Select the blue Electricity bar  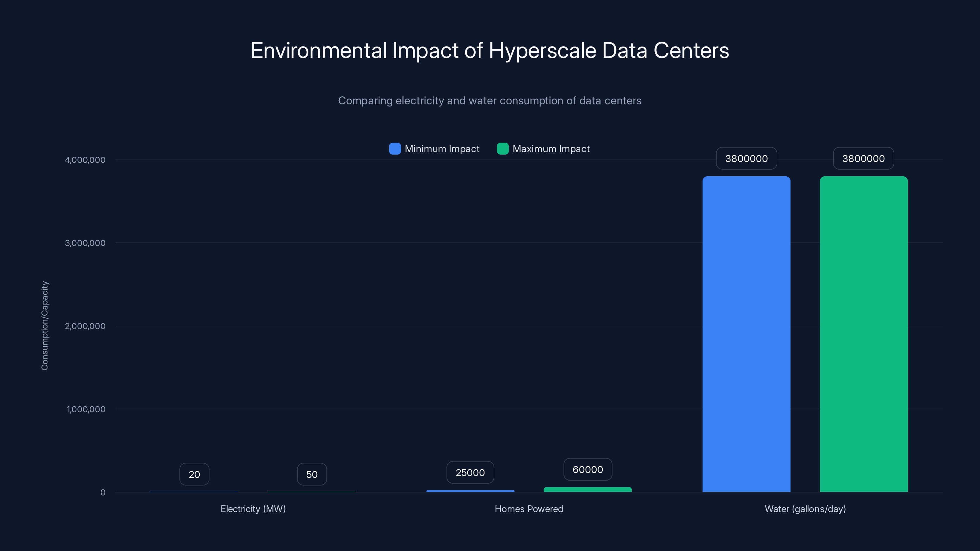[x=194, y=492]
